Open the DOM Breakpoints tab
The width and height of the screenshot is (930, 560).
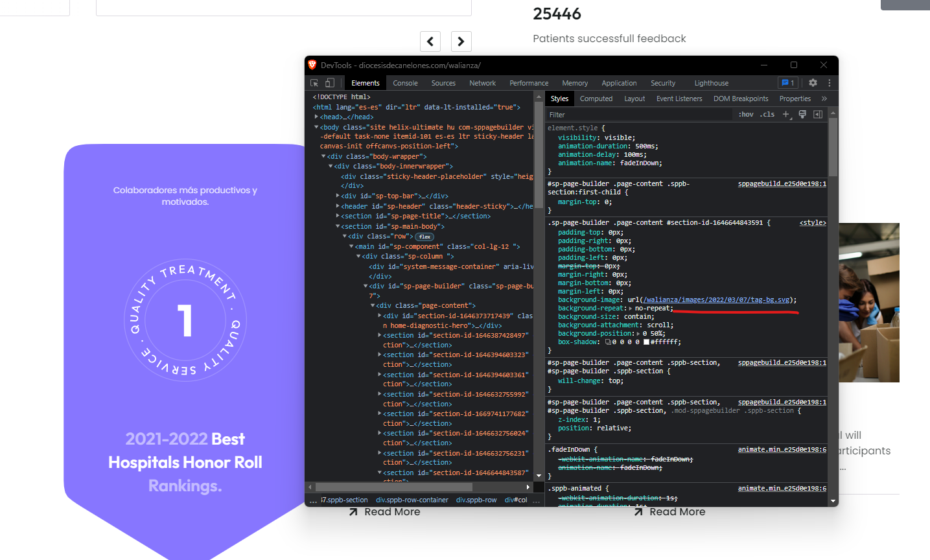tap(741, 99)
